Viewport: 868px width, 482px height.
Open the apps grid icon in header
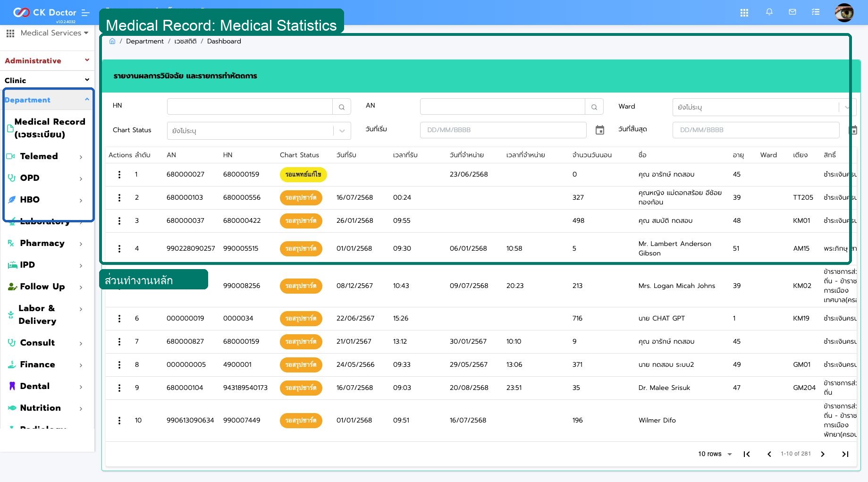pyautogui.click(x=744, y=13)
